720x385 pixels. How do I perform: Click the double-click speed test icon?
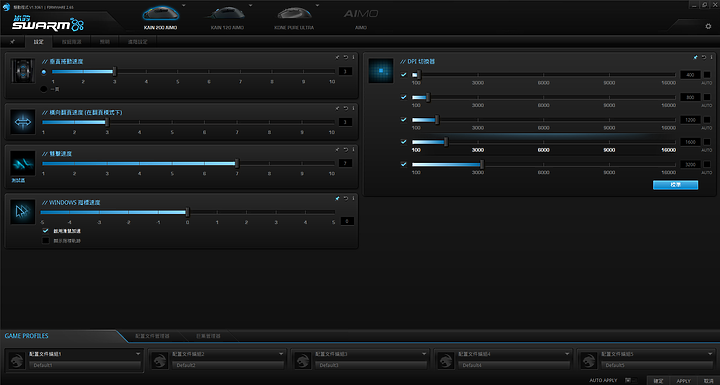(22, 163)
